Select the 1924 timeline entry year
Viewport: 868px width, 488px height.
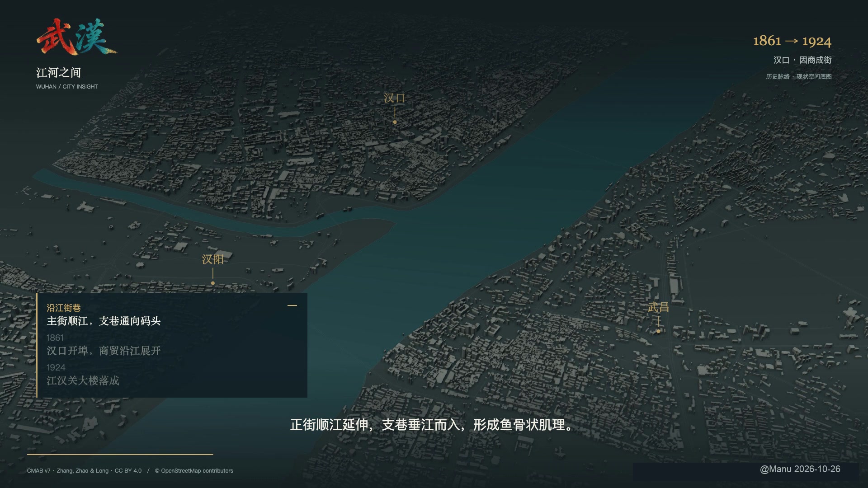[x=56, y=367]
